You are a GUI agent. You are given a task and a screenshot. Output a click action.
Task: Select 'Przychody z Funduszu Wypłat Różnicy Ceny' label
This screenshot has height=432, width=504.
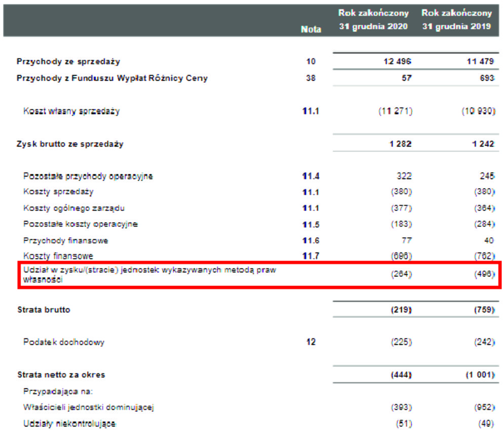(x=112, y=78)
